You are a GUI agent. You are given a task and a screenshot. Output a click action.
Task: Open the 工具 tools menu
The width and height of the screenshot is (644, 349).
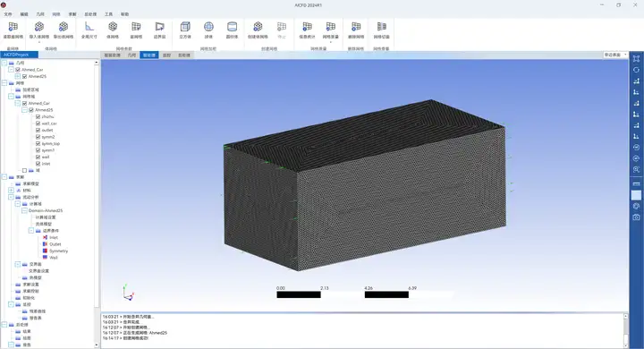tap(108, 14)
